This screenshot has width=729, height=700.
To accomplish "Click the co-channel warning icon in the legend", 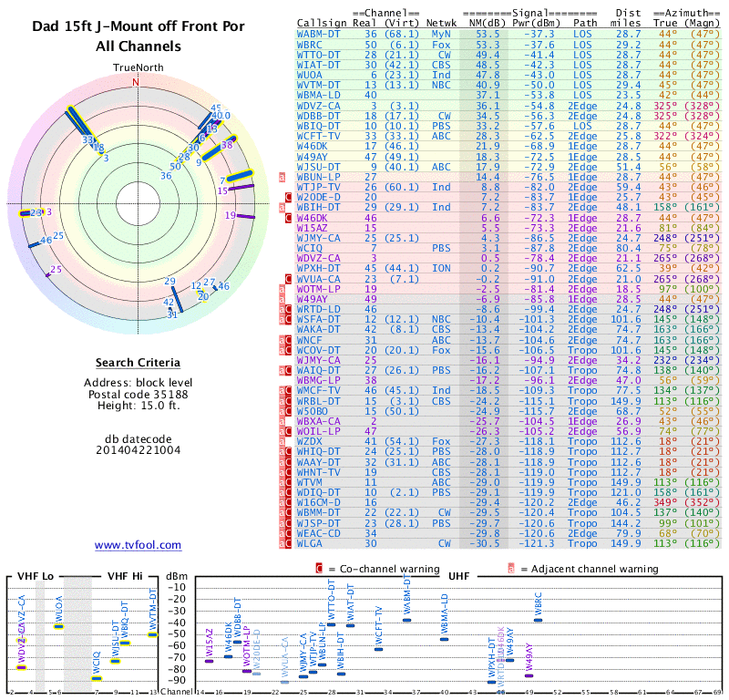I will (319, 568).
